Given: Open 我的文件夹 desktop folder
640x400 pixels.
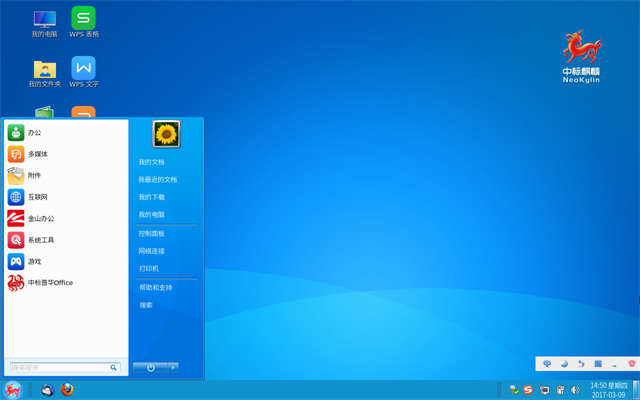Looking at the screenshot, I should (45, 71).
